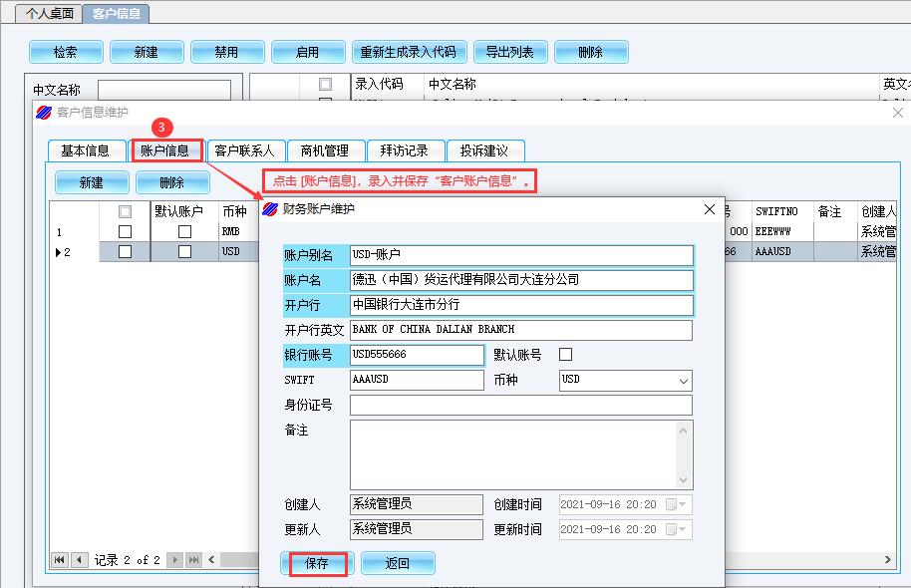The height and width of the screenshot is (588, 911).
Task: Expand the 创建时间 date picker
Action: (x=684, y=504)
